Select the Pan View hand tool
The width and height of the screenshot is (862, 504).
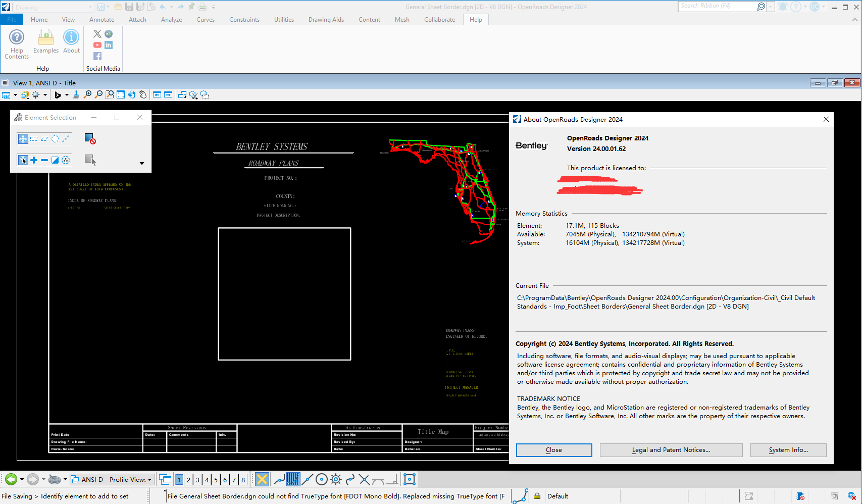click(x=143, y=94)
